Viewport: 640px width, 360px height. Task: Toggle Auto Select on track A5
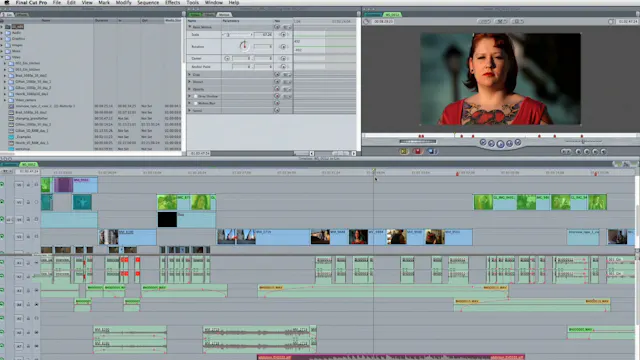tap(36, 318)
